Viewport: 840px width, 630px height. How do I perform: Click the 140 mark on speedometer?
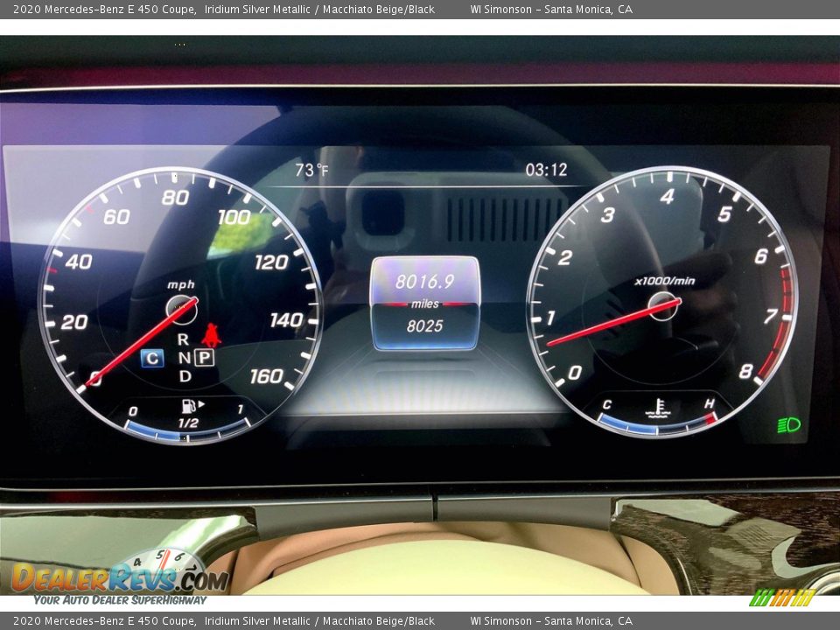click(x=287, y=320)
